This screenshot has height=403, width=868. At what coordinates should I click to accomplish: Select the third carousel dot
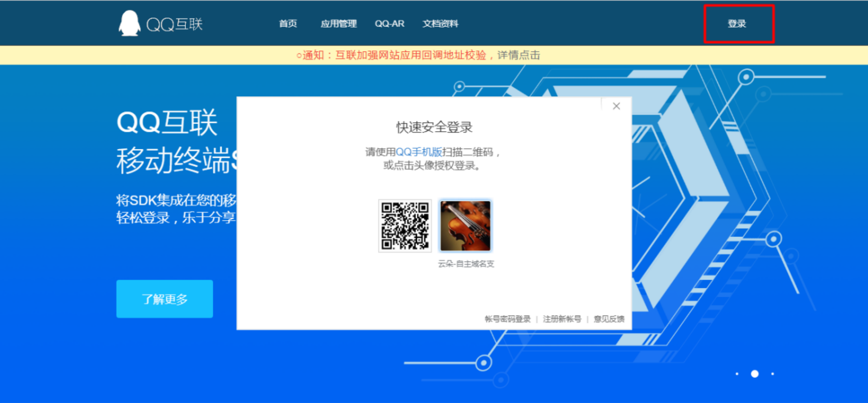pos(772,374)
